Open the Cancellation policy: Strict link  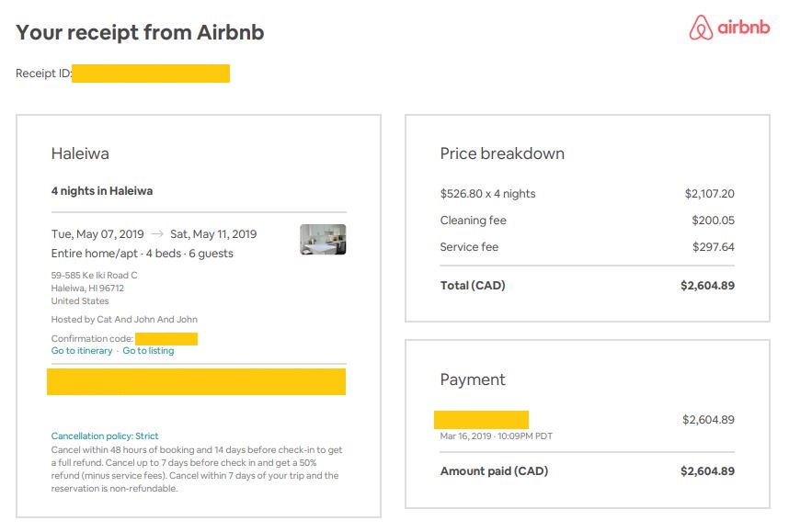[105, 436]
